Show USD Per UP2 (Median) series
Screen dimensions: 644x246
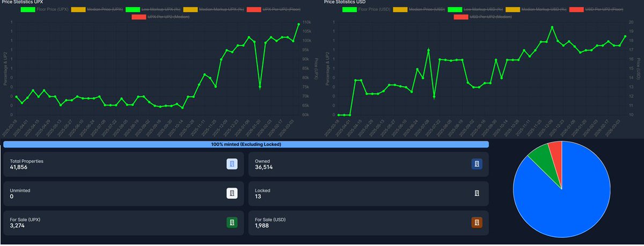pos(482,17)
